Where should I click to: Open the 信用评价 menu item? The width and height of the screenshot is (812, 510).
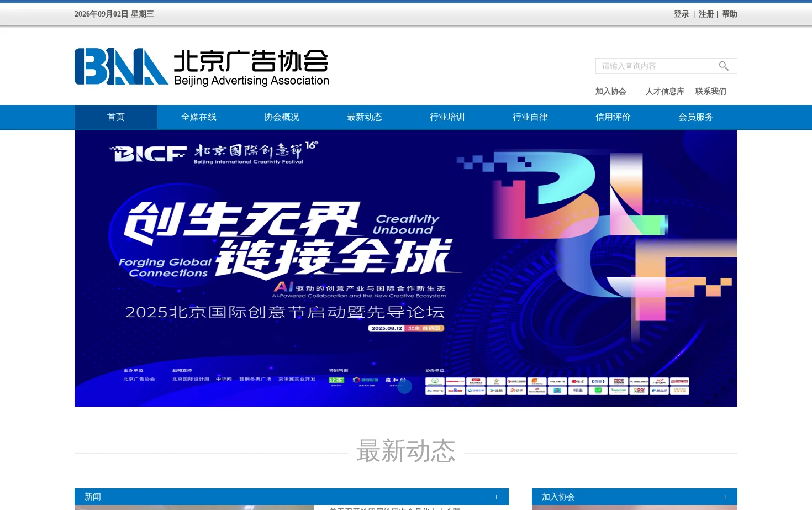[613, 117]
